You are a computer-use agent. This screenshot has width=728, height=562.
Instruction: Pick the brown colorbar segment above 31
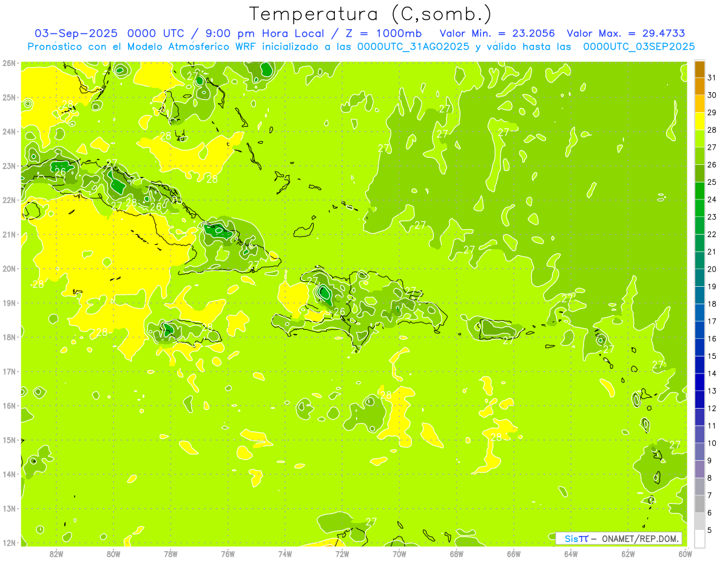point(699,69)
